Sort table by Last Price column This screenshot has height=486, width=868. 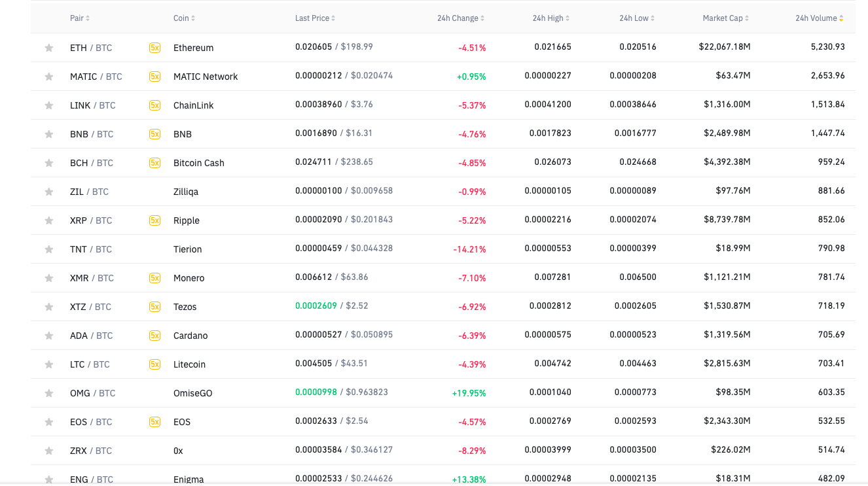click(x=315, y=18)
